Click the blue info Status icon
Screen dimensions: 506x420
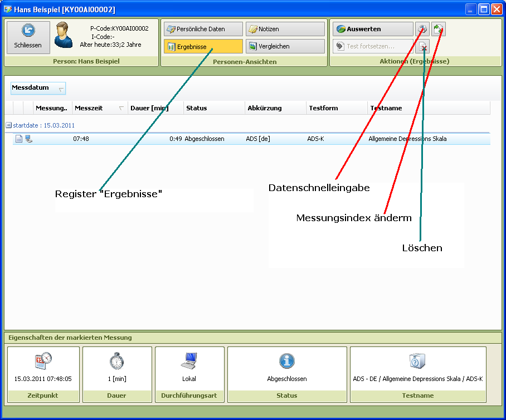[287, 361]
